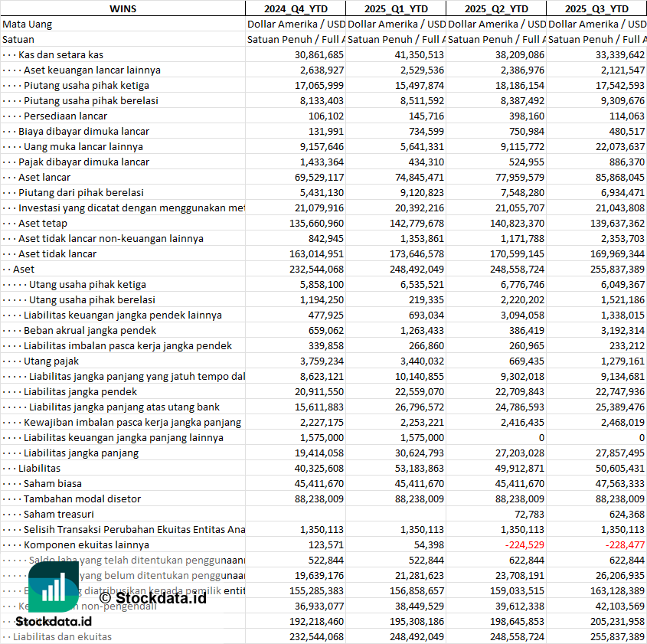Click the Stockdata.id bar chart logo

[54, 588]
